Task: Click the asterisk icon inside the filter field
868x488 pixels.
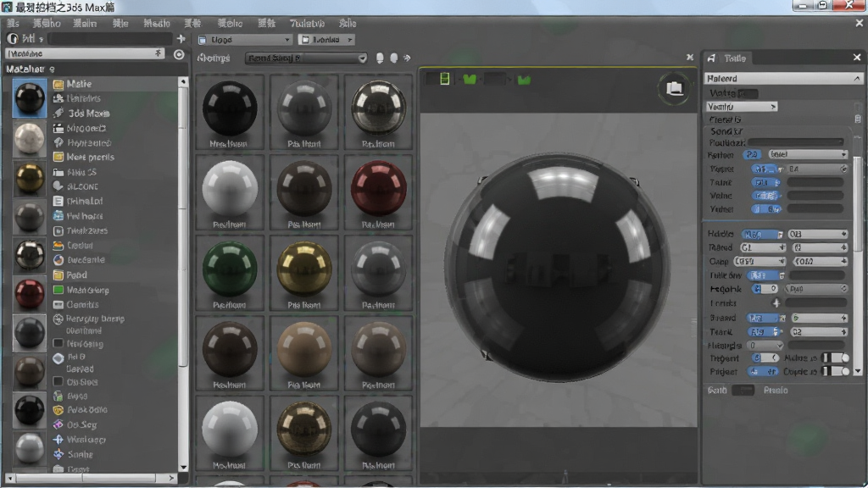Action: 159,53
